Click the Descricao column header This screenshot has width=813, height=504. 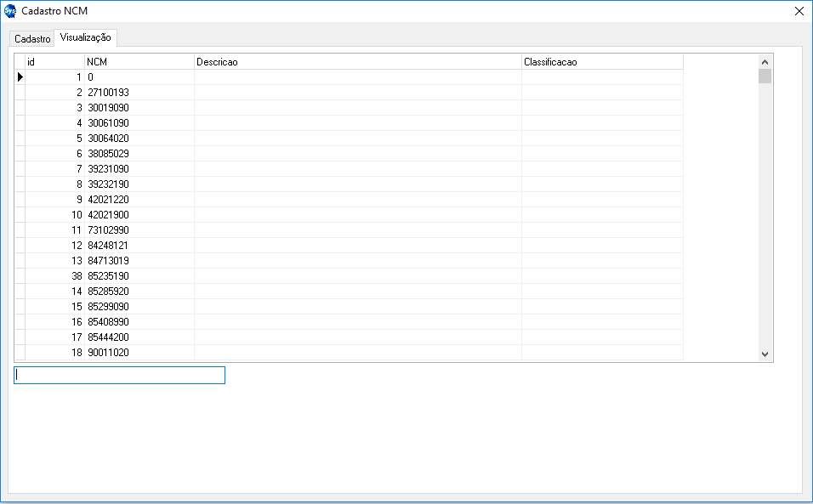[357, 62]
